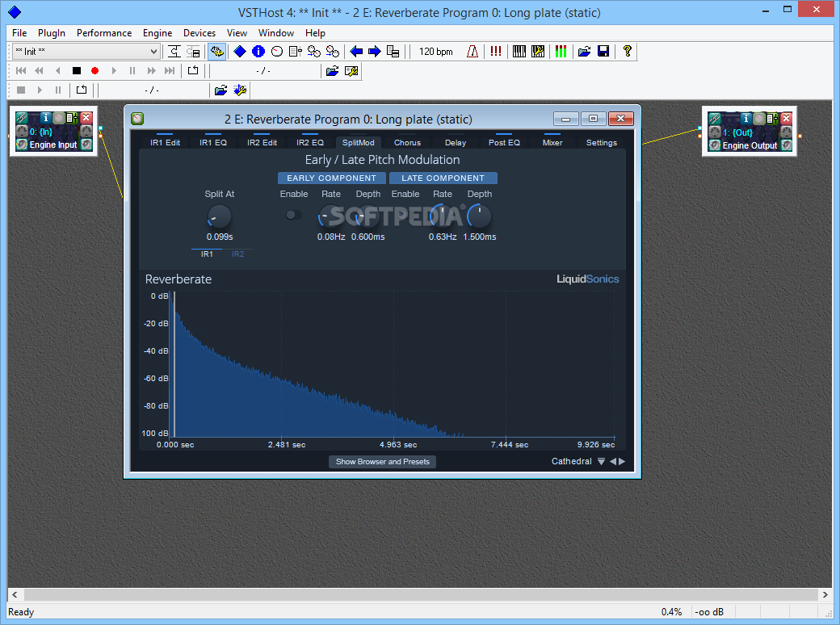Image resolution: width=840 pixels, height=625 pixels.
Task: Switch to the Chorus tab
Action: (407, 142)
